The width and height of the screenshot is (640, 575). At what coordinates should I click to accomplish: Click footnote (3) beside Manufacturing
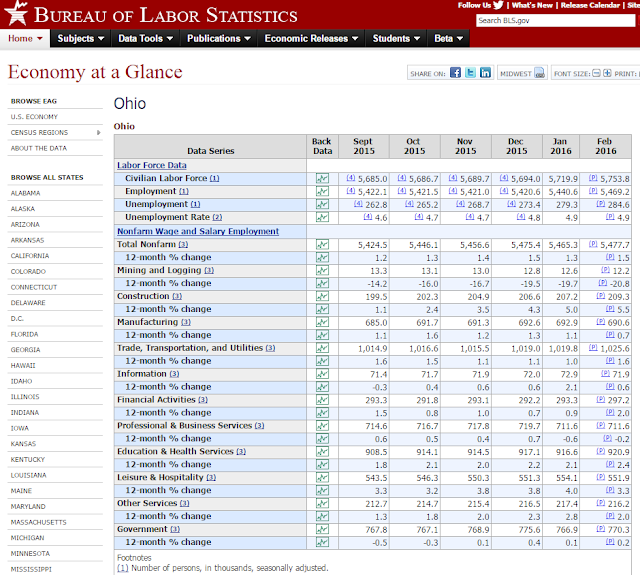tap(186, 322)
